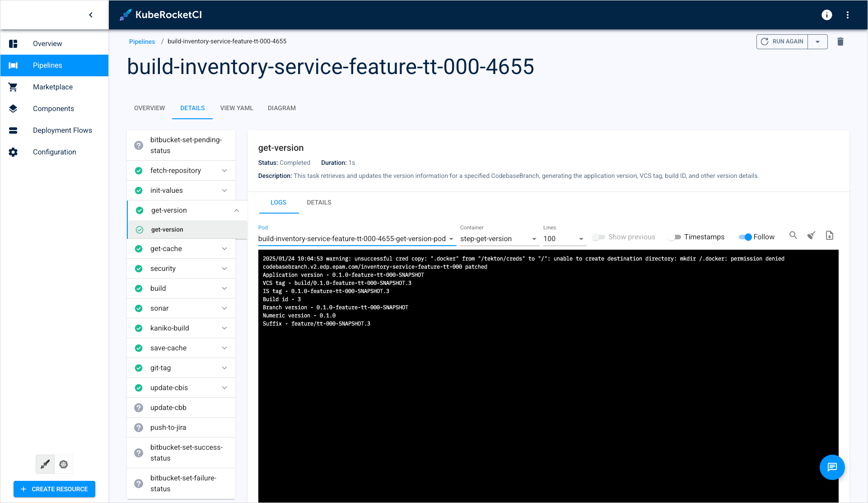Expand the fetch-repository task
The width and height of the screenshot is (868, 503).
224,170
